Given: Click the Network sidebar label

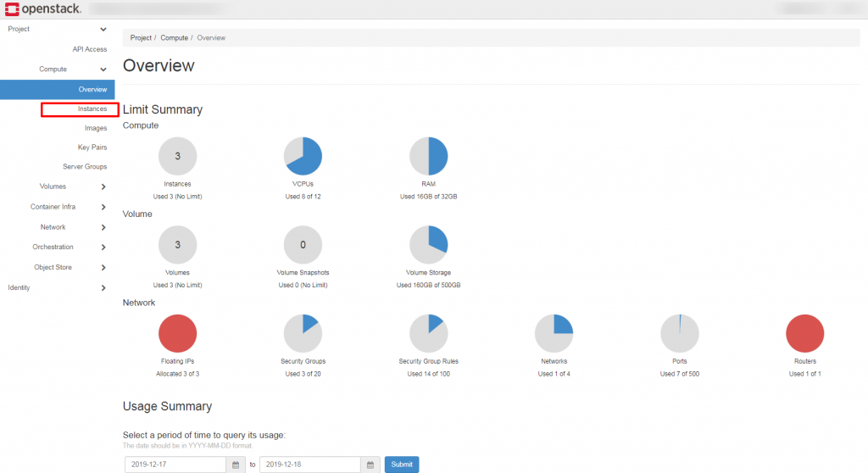Looking at the screenshot, I should coord(53,227).
